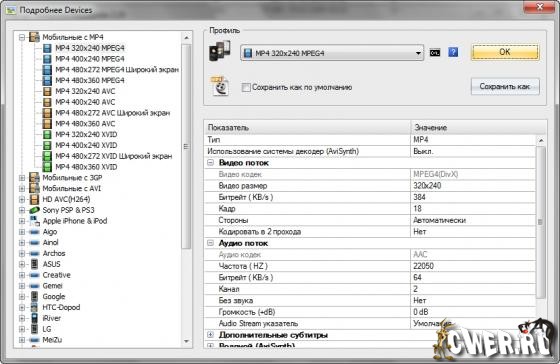This screenshot has height=364, width=560.
Task: Select MP4 480x272 AVC Широкий экран item
Action: point(112,113)
